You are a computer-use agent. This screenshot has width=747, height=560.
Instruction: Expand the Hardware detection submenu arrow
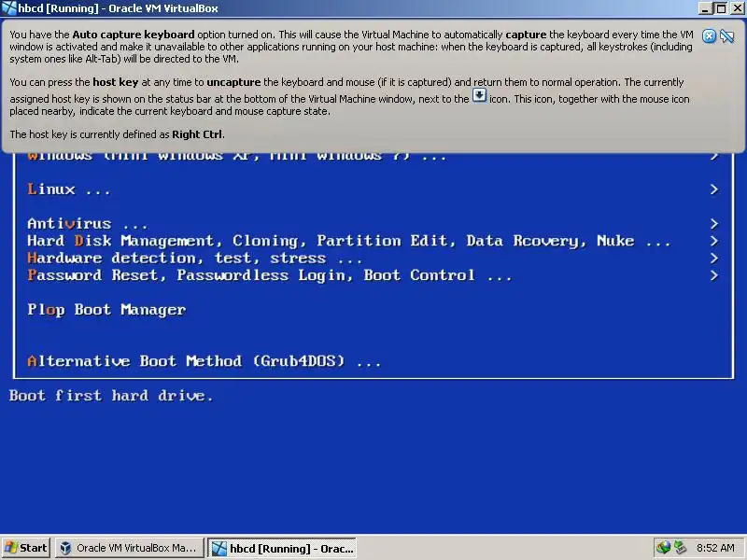coord(713,259)
